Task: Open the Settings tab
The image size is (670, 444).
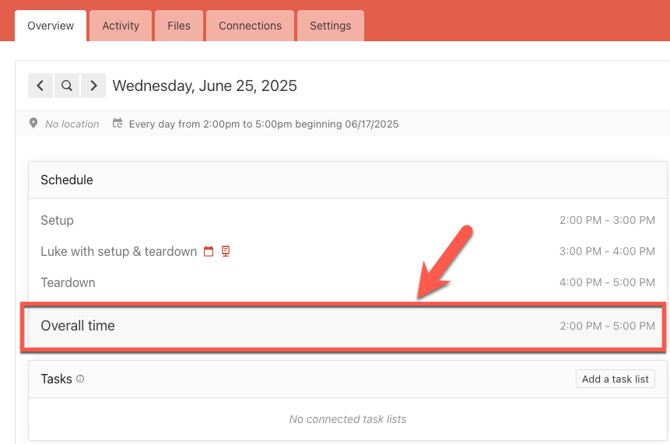Action: tap(330, 26)
